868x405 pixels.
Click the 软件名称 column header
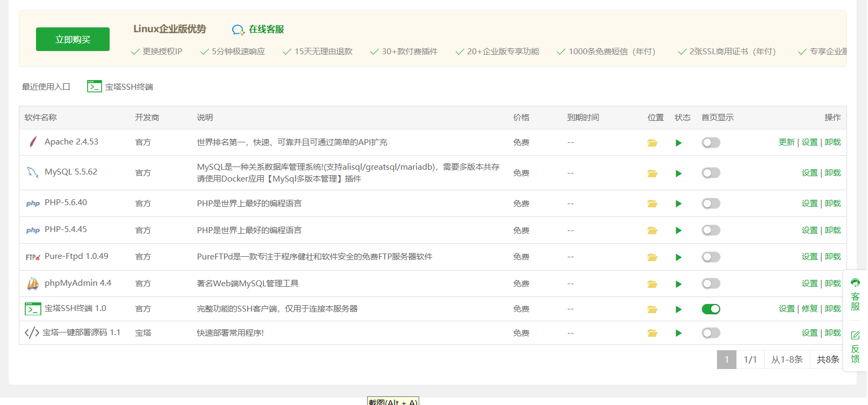point(40,118)
